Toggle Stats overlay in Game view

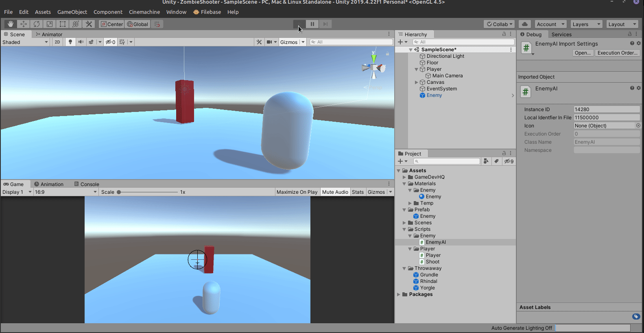coord(358,192)
